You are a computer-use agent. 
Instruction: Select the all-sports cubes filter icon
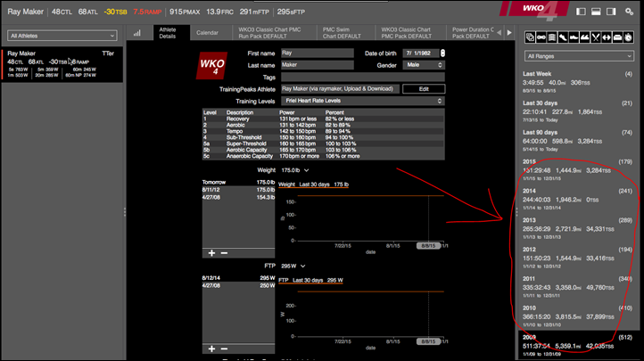click(x=530, y=37)
